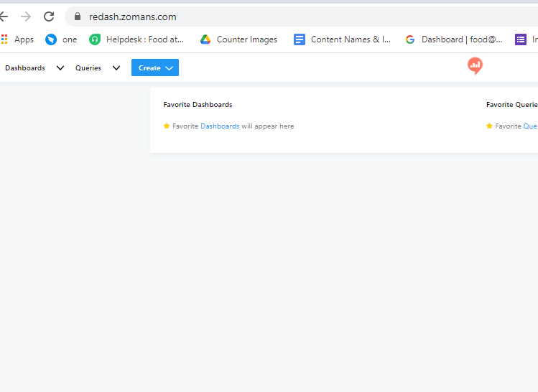
Task: Open the Apps grid bookmark
Action: 17,39
